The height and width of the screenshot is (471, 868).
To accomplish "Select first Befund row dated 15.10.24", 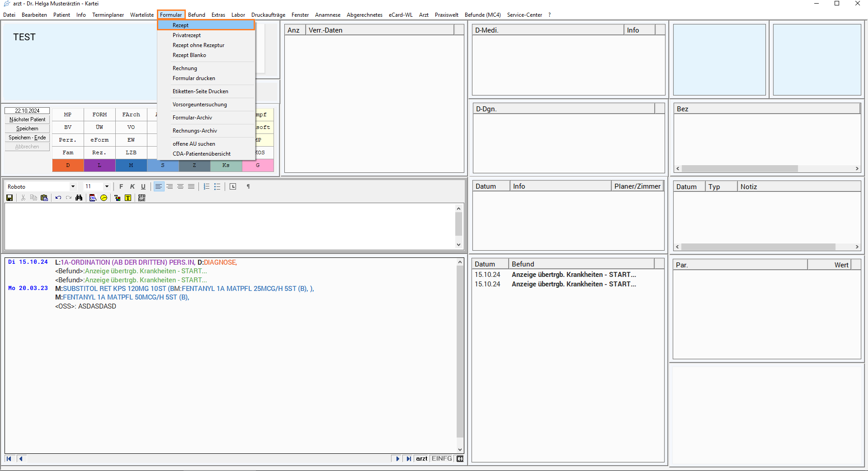I will (x=567, y=275).
